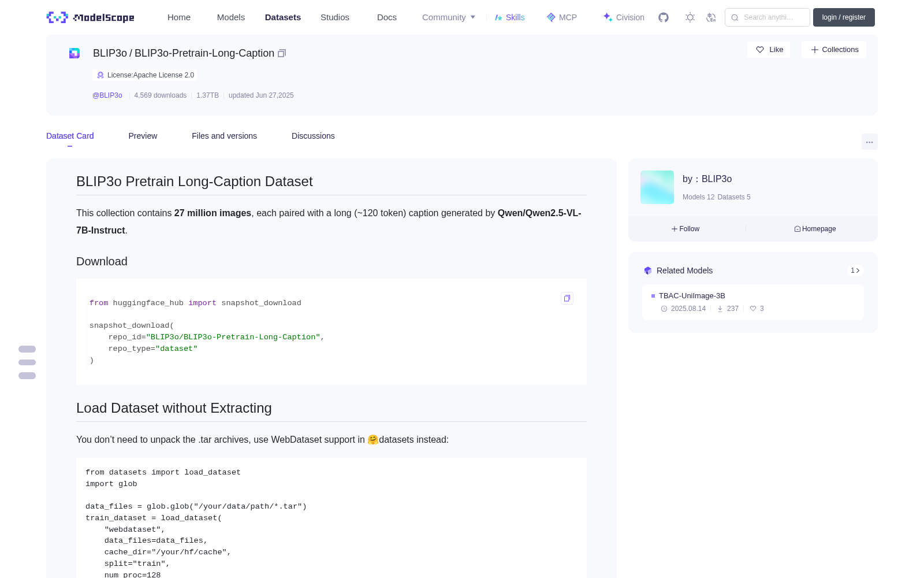Image resolution: width=924 pixels, height=578 pixels.
Task: Expand the Community dropdown menu
Action: point(449,17)
